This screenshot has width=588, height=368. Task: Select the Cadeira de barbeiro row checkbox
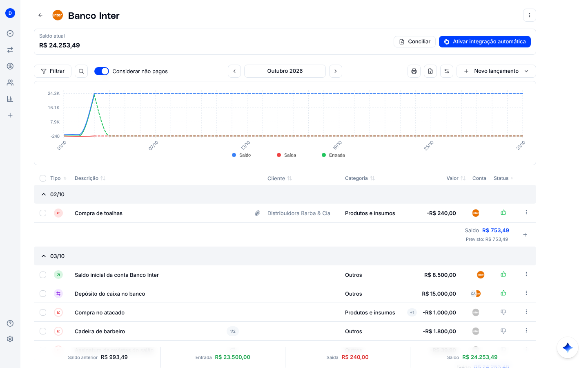coord(43,331)
